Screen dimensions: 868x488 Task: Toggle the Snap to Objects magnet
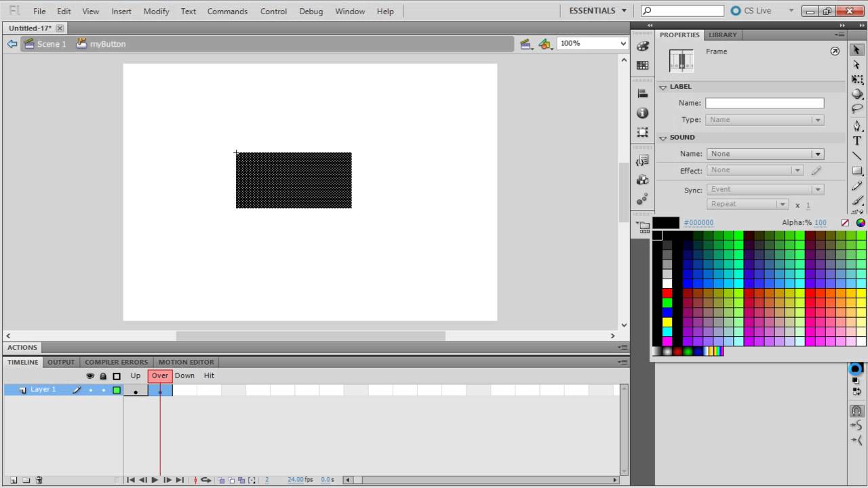pyautogui.click(x=857, y=410)
